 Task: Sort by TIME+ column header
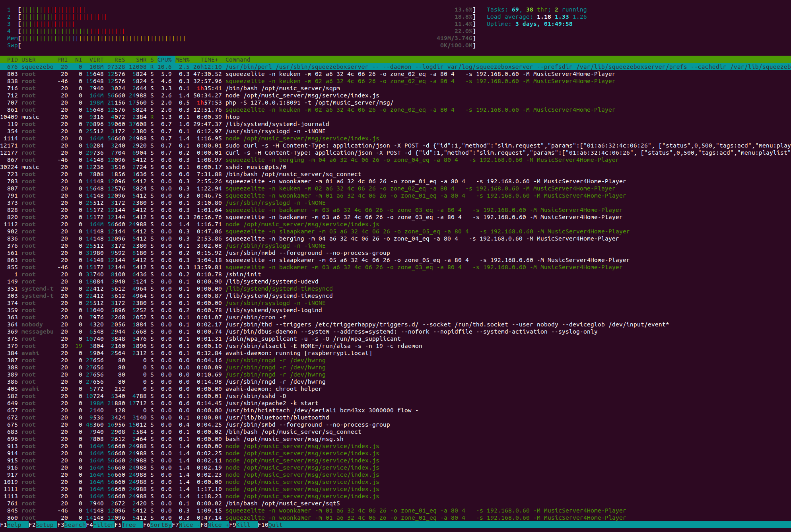(209, 60)
